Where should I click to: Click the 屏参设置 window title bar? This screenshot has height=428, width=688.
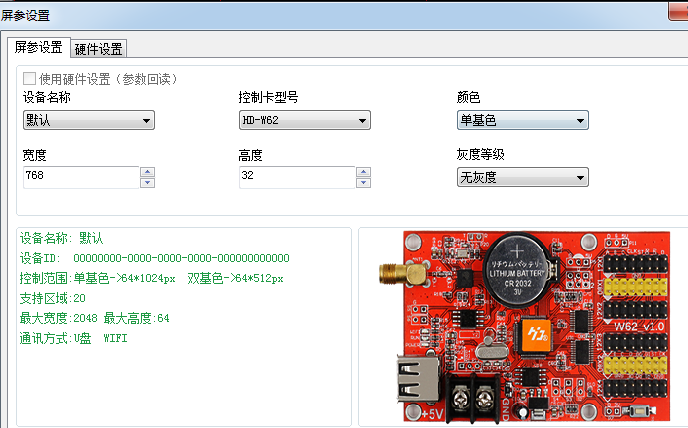tap(300, 15)
